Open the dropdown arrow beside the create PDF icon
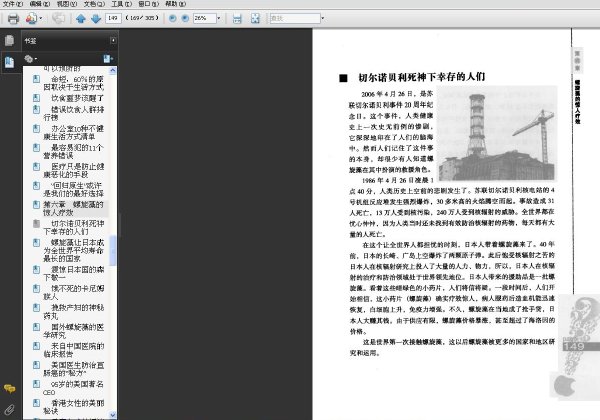Viewport: 600px width, 420px height. tap(41, 18)
